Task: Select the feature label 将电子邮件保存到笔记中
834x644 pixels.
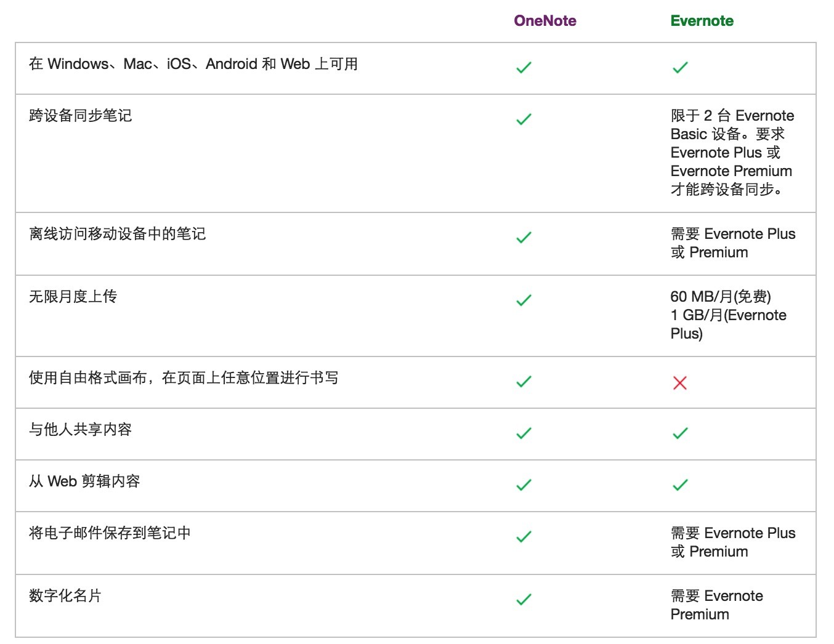Action: [x=110, y=533]
